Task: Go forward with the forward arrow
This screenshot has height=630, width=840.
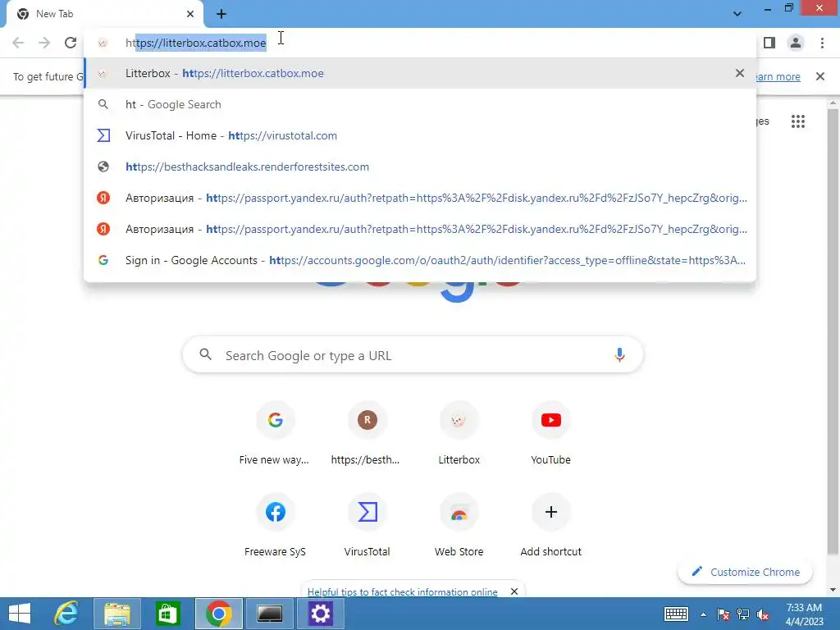Action: click(44, 43)
